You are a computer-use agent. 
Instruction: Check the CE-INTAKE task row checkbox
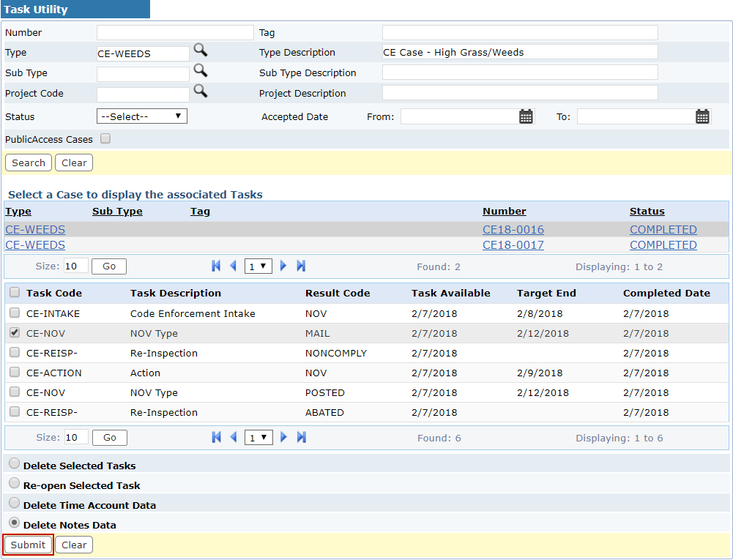[x=15, y=313]
